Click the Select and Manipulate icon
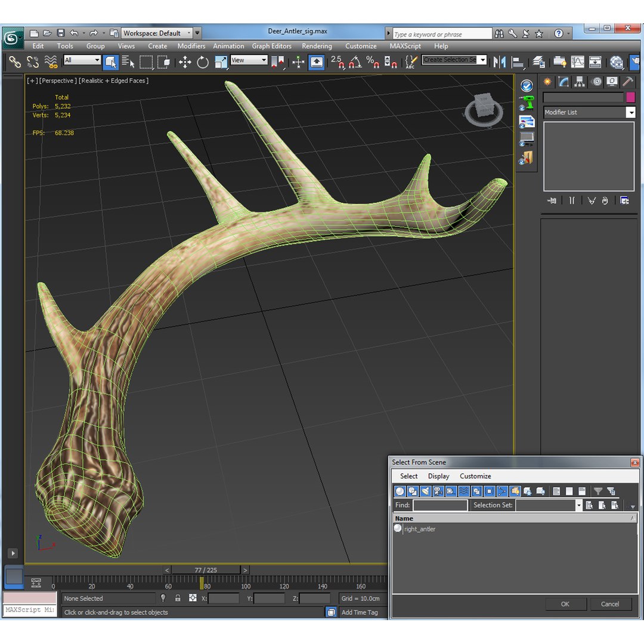This screenshot has width=644, height=644. point(298,62)
